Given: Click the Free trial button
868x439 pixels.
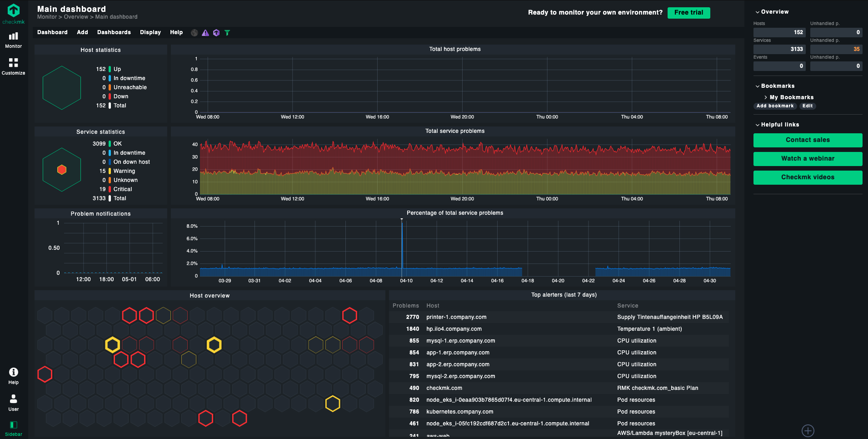Looking at the screenshot, I should 689,13.
